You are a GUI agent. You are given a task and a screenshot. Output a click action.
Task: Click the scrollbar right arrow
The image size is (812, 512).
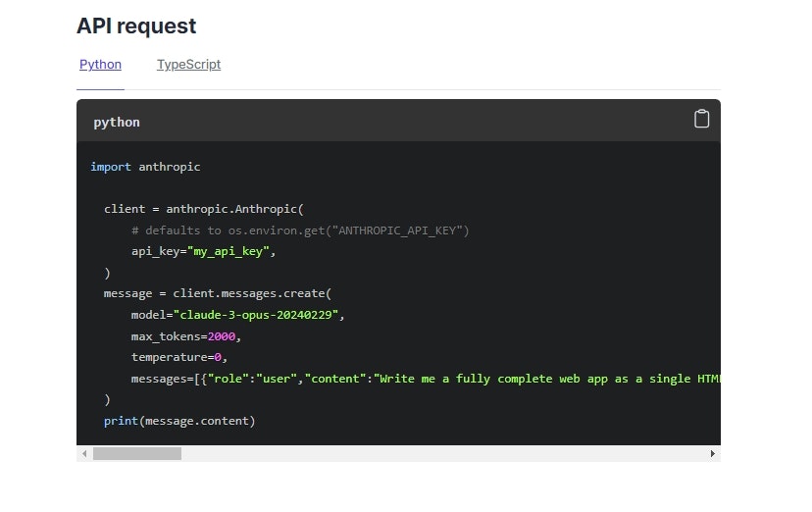[713, 453]
